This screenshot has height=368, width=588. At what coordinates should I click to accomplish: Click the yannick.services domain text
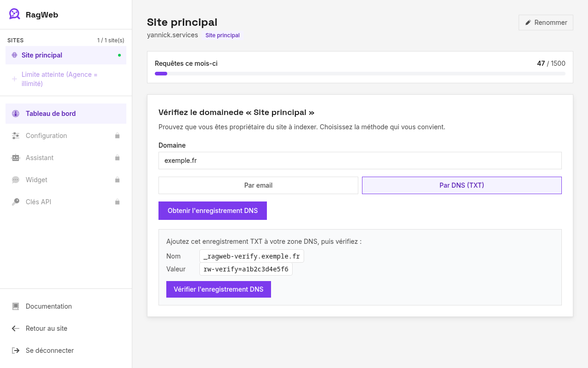[173, 35]
